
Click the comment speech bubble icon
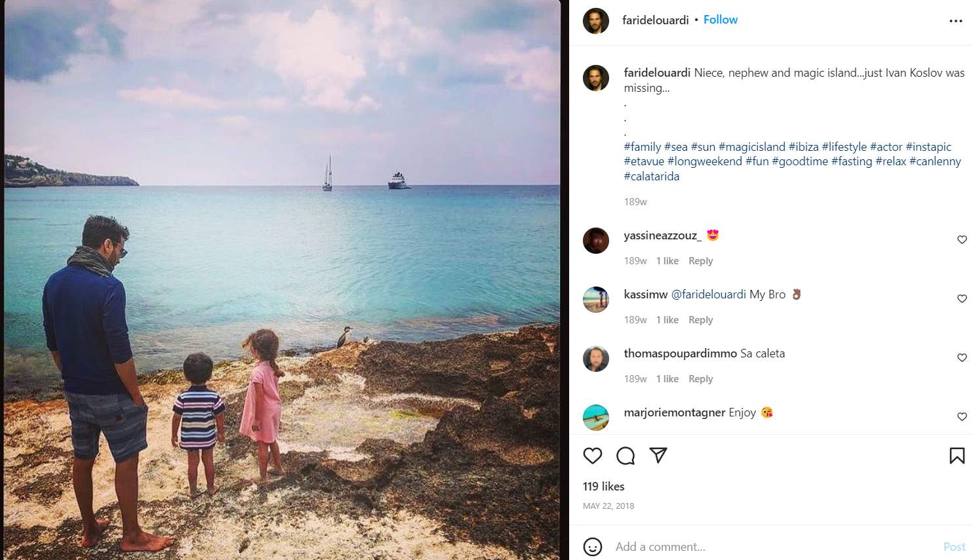625,456
